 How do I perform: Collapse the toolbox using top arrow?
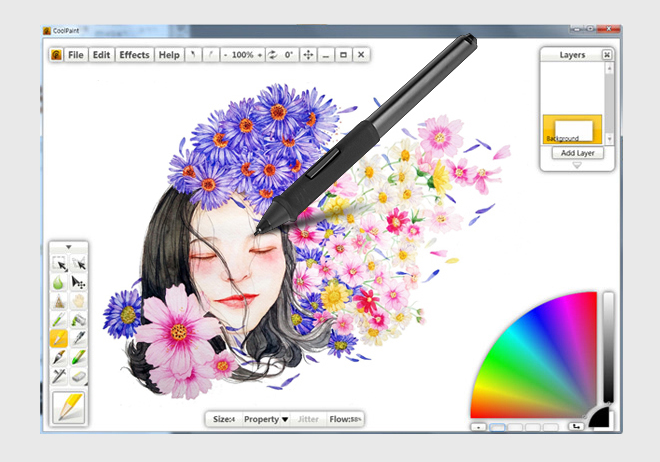pos(68,246)
